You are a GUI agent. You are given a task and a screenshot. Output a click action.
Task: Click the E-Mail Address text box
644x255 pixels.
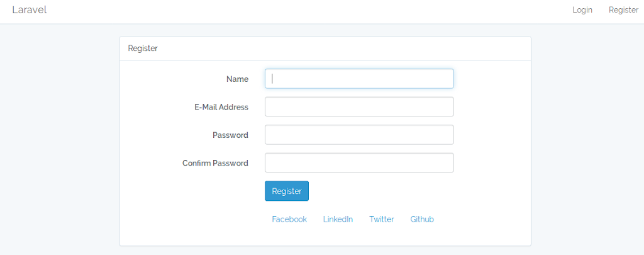click(359, 106)
